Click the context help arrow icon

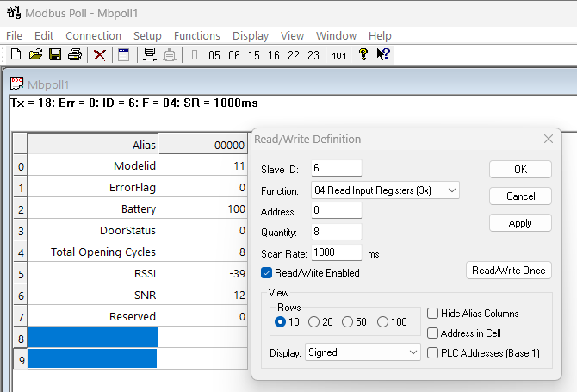[383, 54]
